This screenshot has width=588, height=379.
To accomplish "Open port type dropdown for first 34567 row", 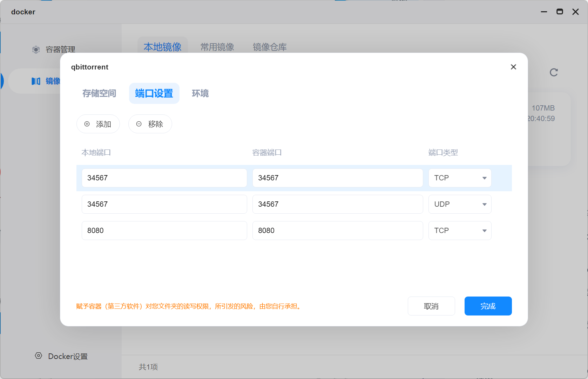I will [460, 178].
